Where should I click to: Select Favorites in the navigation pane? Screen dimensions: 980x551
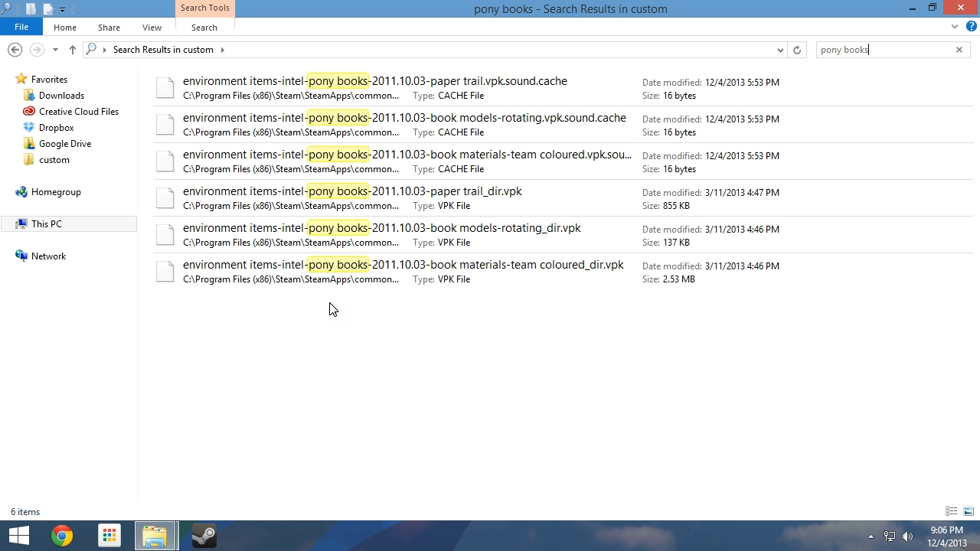pos(49,80)
